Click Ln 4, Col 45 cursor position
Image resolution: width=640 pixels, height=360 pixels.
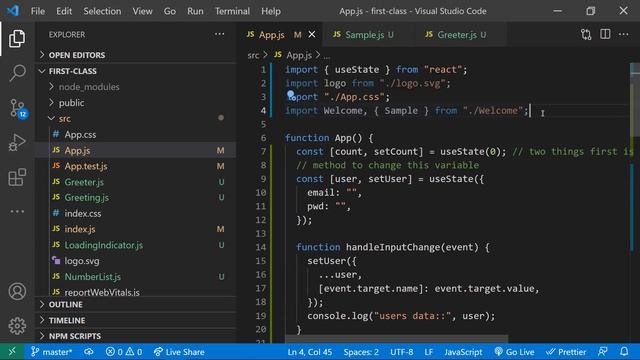(x=309, y=352)
